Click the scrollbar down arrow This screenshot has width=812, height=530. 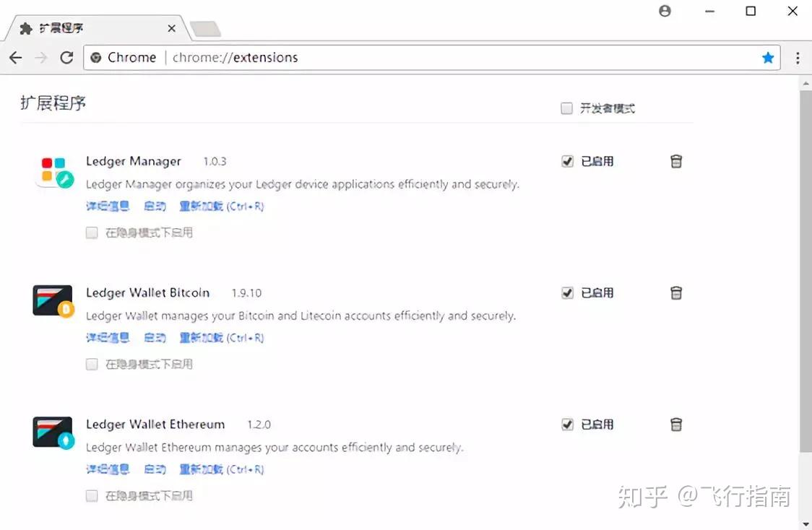tap(804, 524)
